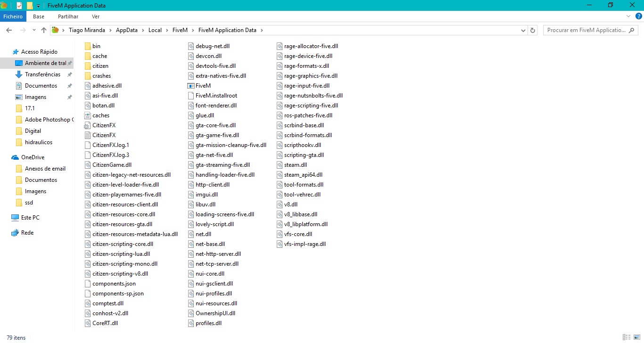Select the v8.dll file
The height and width of the screenshot is (343, 644).
[x=287, y=204]
